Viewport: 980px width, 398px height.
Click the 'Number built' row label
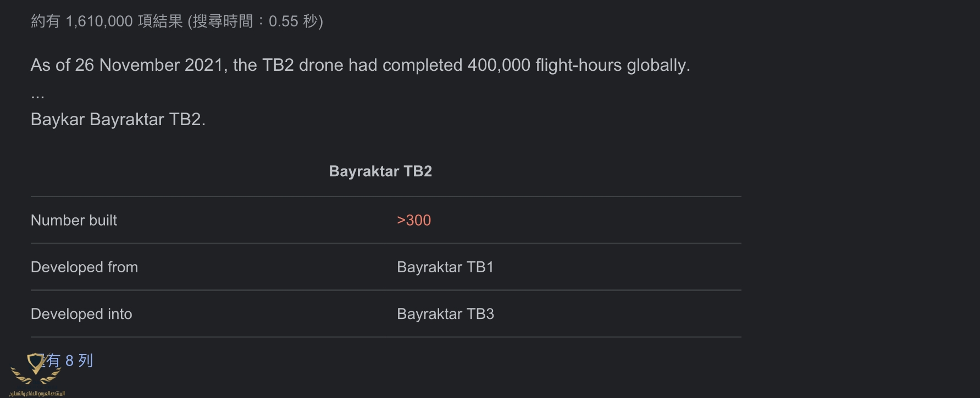pyautogui.click(x=74, y=220)
